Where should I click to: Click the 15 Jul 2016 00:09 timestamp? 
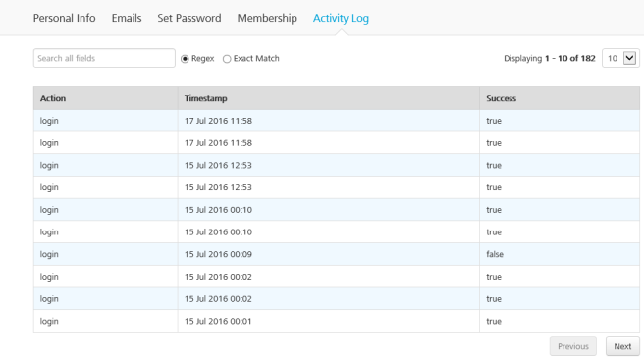coord(218,254)
